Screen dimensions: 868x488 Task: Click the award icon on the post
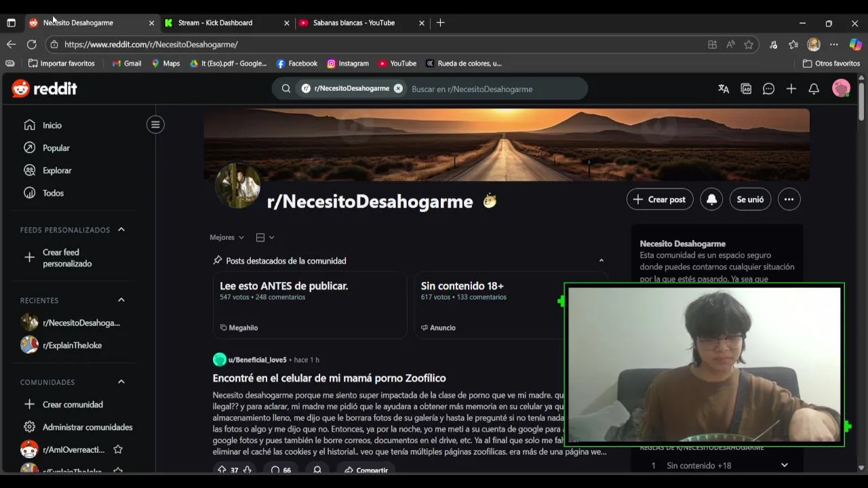(317, 470)
